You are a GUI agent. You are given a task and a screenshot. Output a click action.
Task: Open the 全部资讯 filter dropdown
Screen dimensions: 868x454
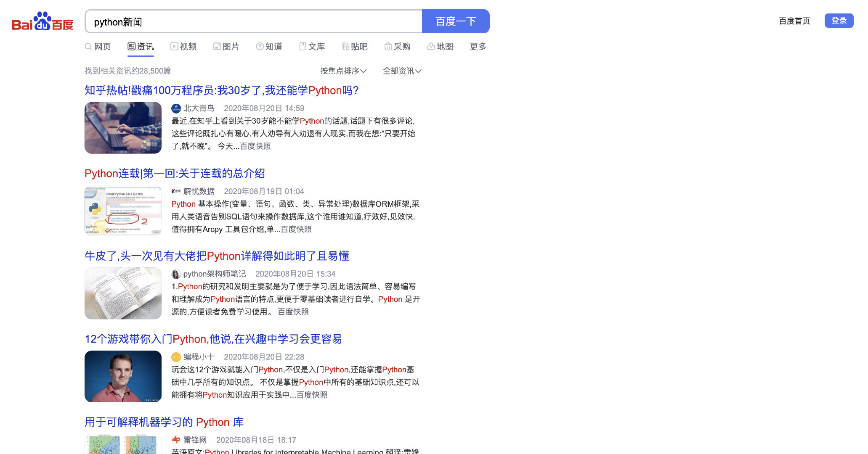(402, 71)
